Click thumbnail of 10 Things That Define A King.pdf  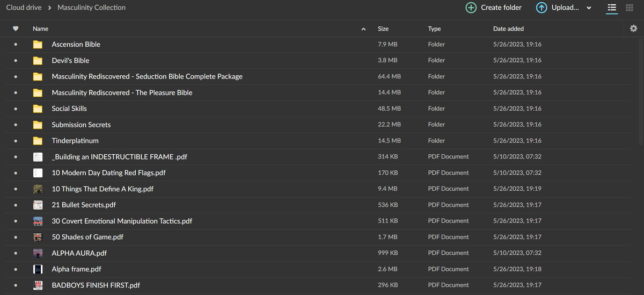pyautogui.click(x=38, y=189)
